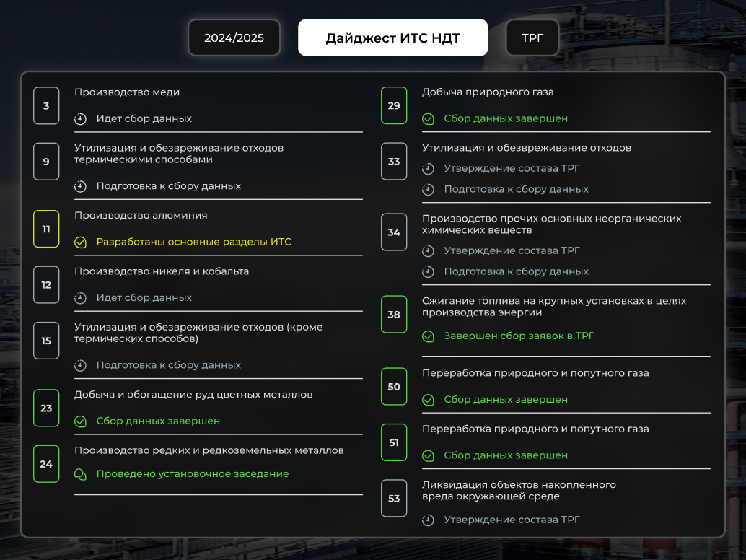
Task: Click chat bubble icon for Проведено установочное заседание
Action: (x=80, y=474)
